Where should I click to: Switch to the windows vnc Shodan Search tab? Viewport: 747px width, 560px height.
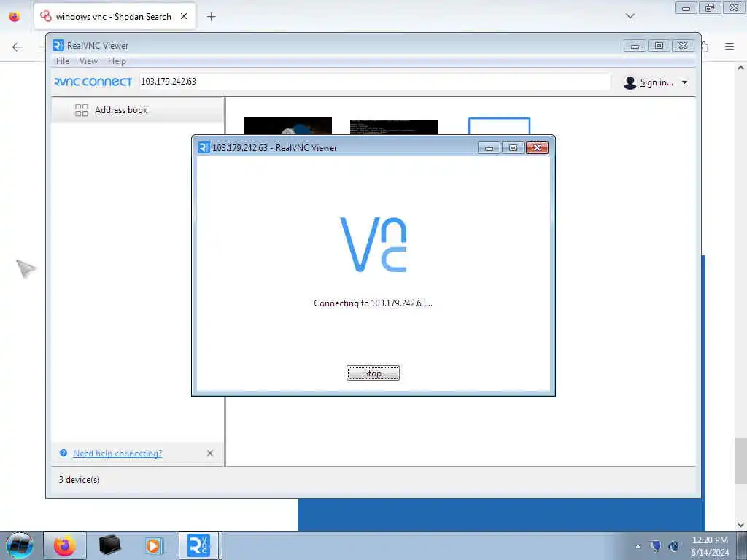coord(115,16)
